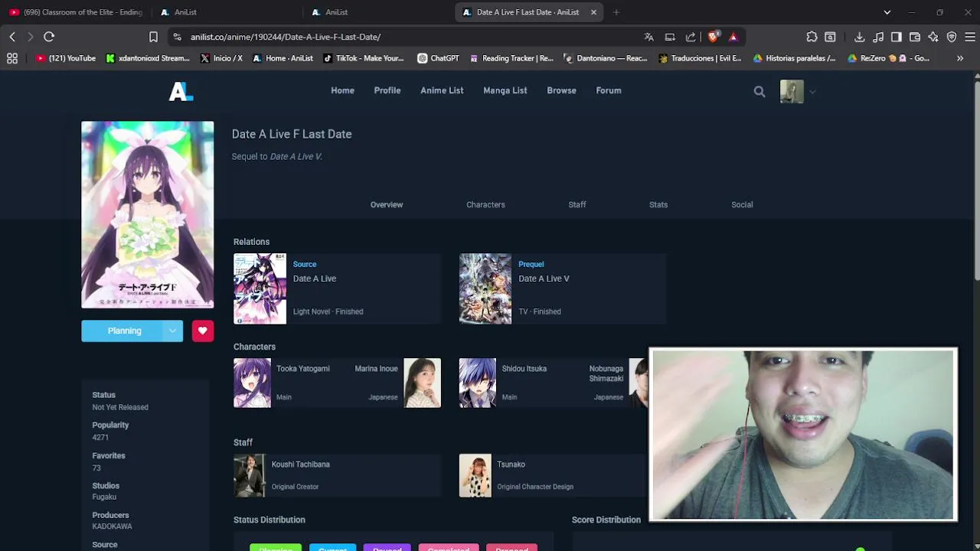Open the media control music note icon
This screenshot has height=551, width=980.
tap(878, 37)
